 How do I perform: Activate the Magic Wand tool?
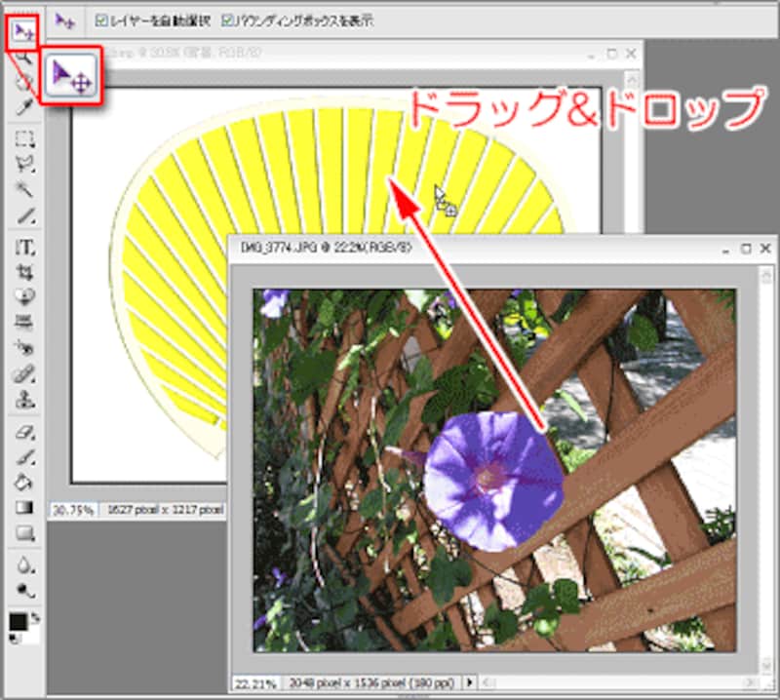tap(24, 188)
